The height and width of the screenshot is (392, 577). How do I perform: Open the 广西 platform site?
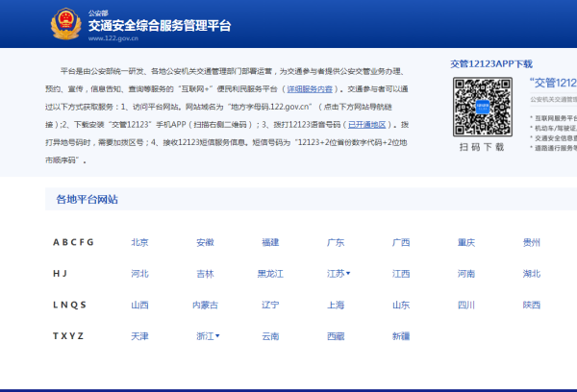coord(401,242)
